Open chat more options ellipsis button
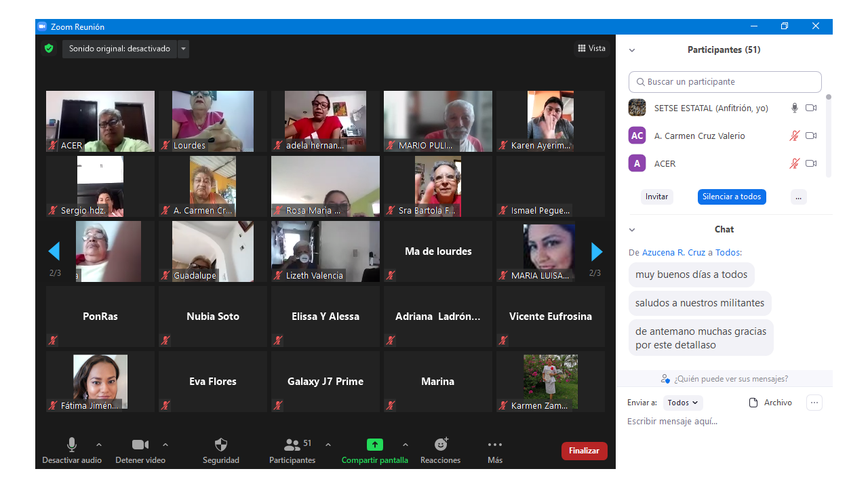868x488 pixels. (814, 403)
